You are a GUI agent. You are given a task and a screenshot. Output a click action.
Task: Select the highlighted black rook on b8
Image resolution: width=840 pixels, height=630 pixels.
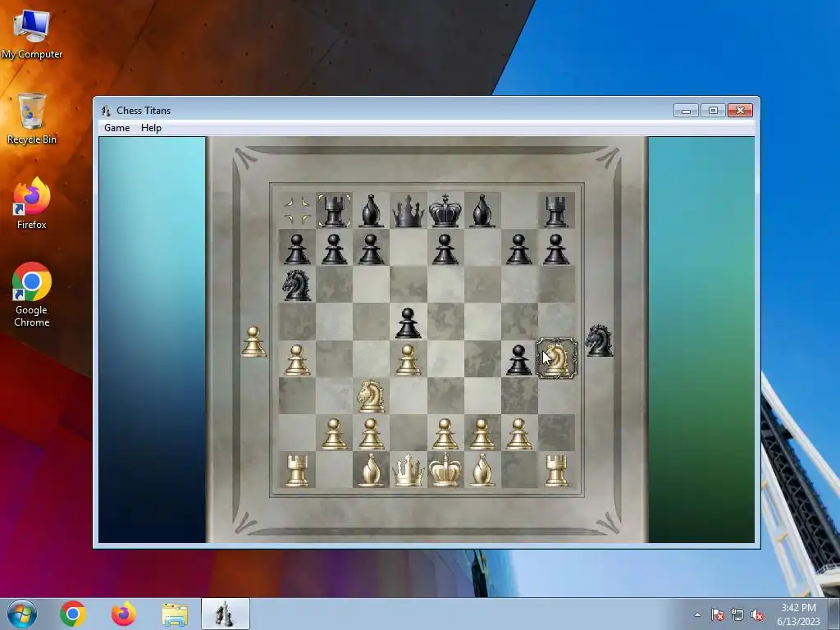(x=335, y=210)
